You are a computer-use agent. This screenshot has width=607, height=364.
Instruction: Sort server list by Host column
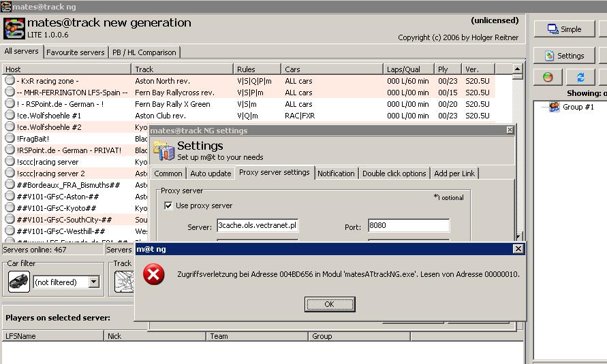(x=67, y=69)
